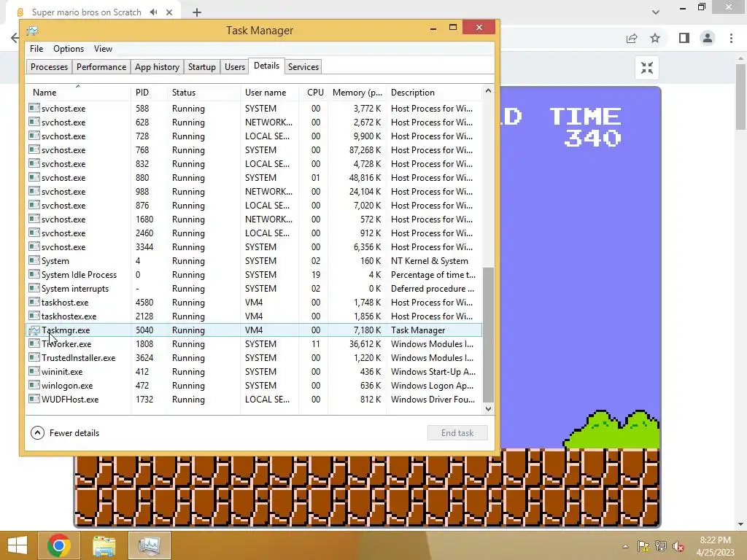
Task: Sort by the CPU column header
Action: click(x=314, y=93)
